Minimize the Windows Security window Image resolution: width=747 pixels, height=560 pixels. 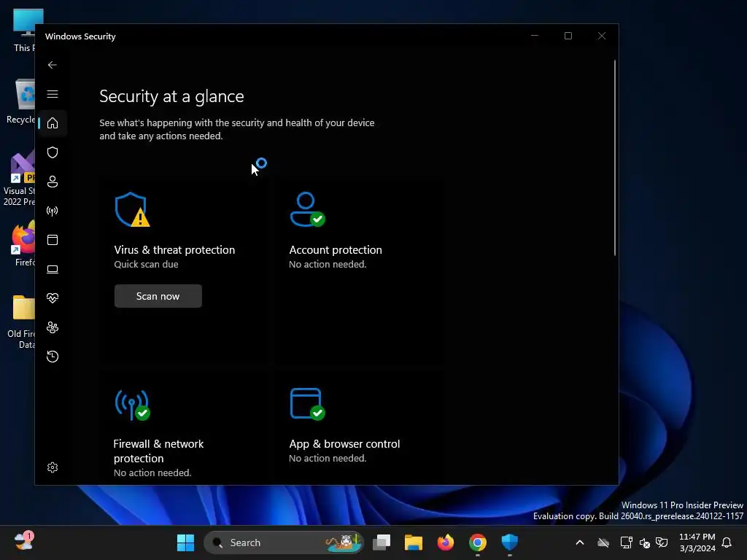[535, 36]
